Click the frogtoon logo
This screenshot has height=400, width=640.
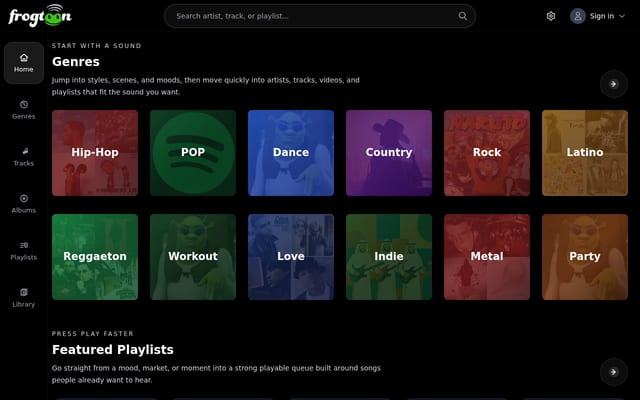(x=40, y=16)
